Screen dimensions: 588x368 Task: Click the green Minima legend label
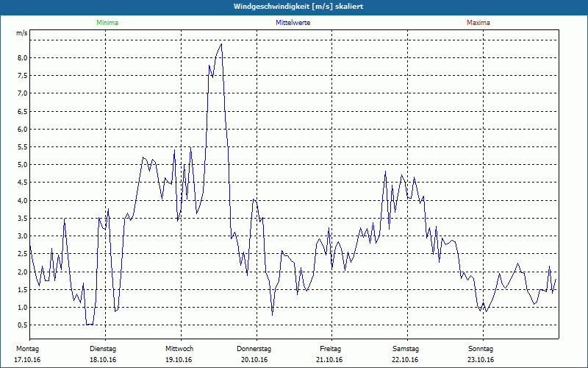point(107,23)
